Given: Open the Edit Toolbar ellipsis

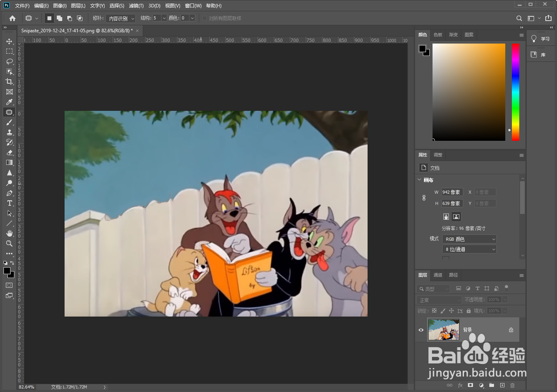Looking at the screenshot, I should tap(9, 254).
